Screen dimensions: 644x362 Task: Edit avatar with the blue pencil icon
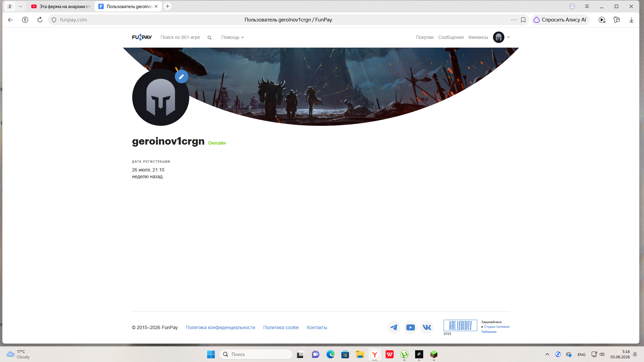(182, 76)
